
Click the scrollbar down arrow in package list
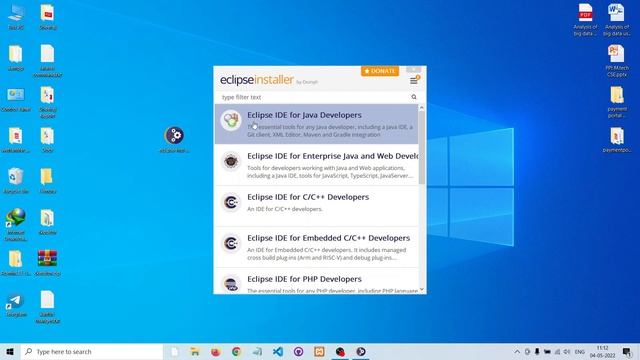pyautogui.click(x=422, y=290)
